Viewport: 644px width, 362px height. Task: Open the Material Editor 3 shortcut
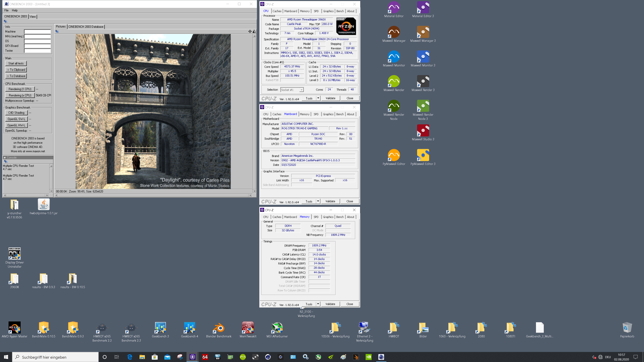(423, 10)
